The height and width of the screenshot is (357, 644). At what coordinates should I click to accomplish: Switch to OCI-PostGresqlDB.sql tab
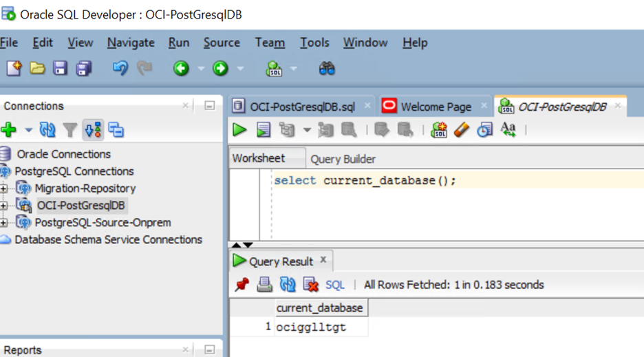click(x=302, y=107)
